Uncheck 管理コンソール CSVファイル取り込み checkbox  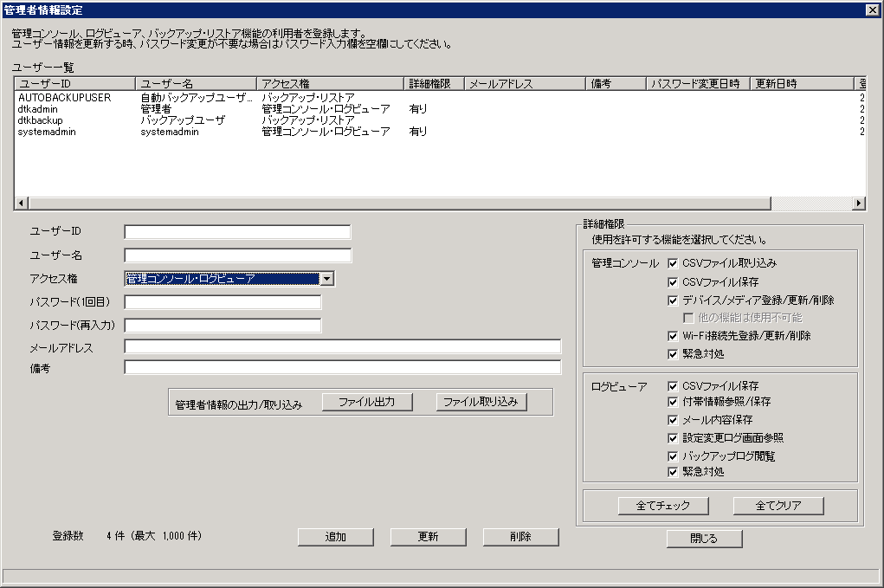673,263
